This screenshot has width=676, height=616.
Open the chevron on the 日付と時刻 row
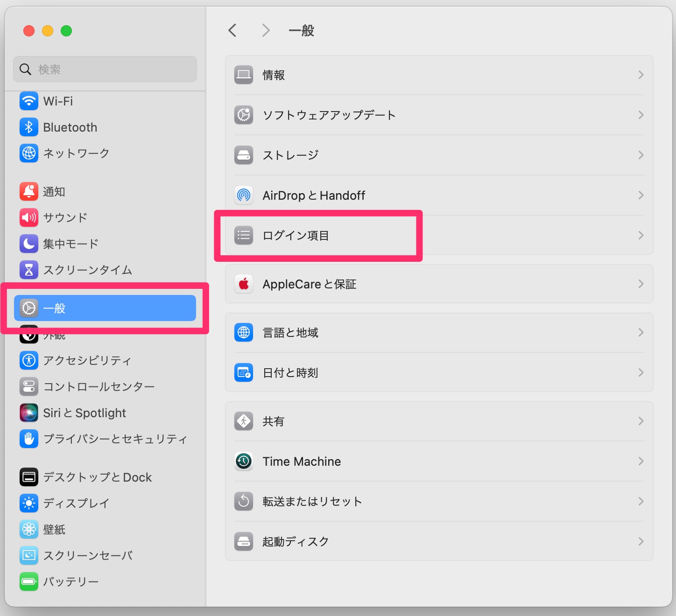641,372
